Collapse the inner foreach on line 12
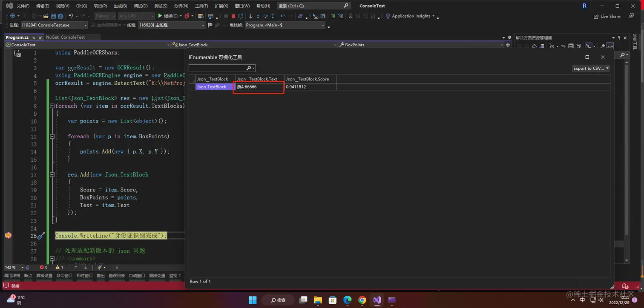Image resolution: width=644 pixels, height=308 pixels. coord(52,137)
